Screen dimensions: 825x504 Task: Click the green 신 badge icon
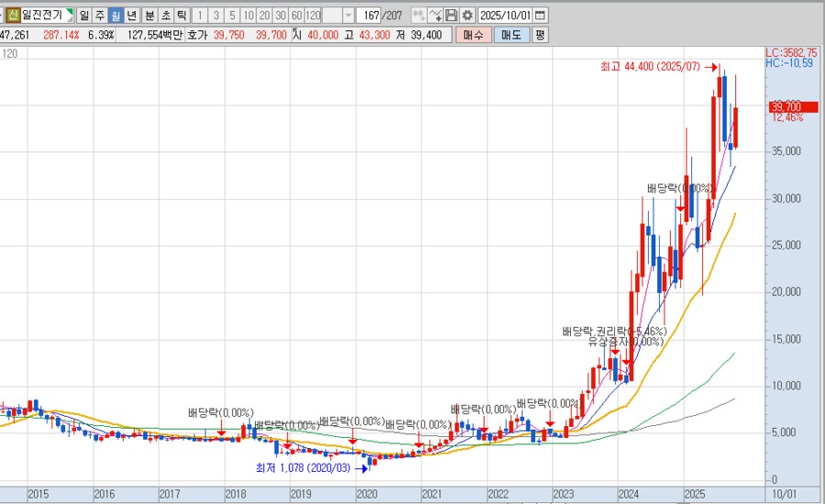point(13,16)
